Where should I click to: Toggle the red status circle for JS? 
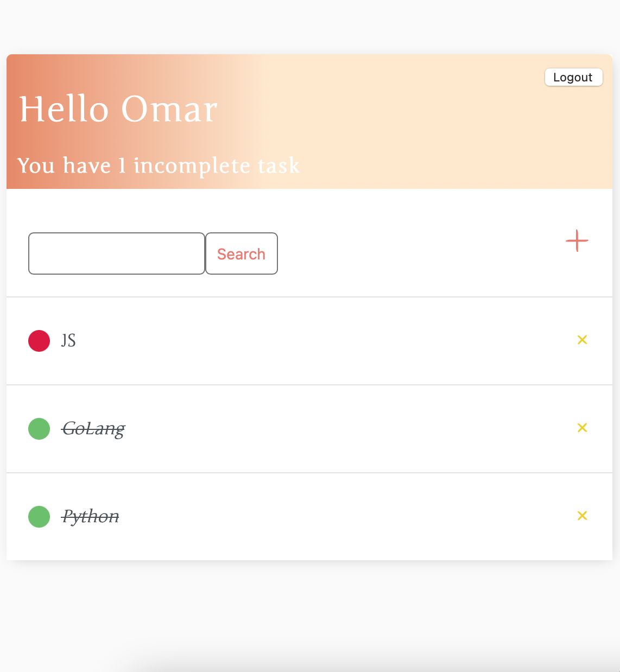(x=39, y=341)
